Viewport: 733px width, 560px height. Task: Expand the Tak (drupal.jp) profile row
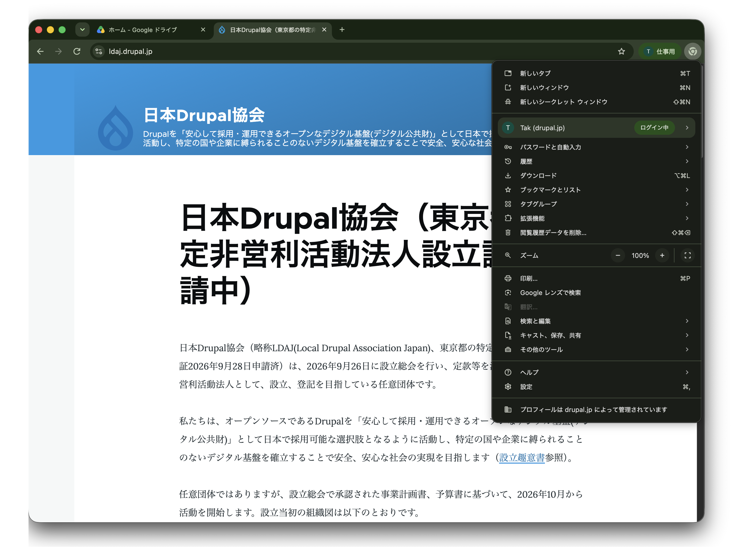click(596, 128)
